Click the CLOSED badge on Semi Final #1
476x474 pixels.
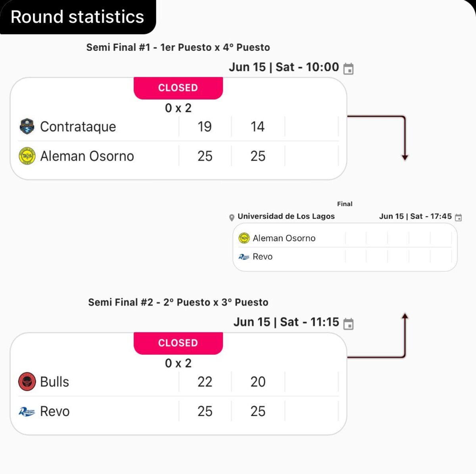coord(178,88)
